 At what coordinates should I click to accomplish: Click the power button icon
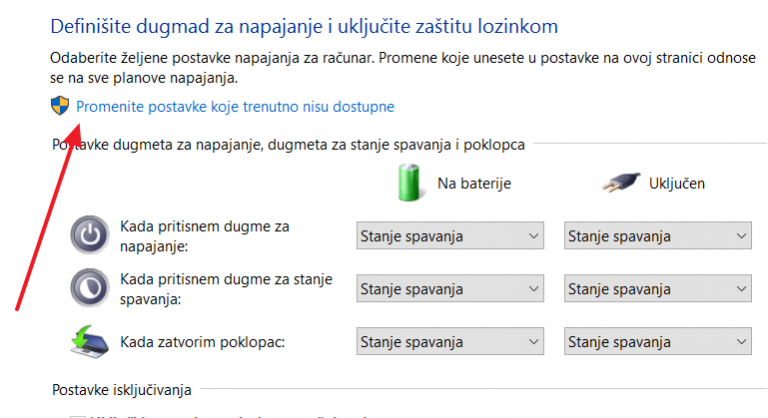pos(90,235)
